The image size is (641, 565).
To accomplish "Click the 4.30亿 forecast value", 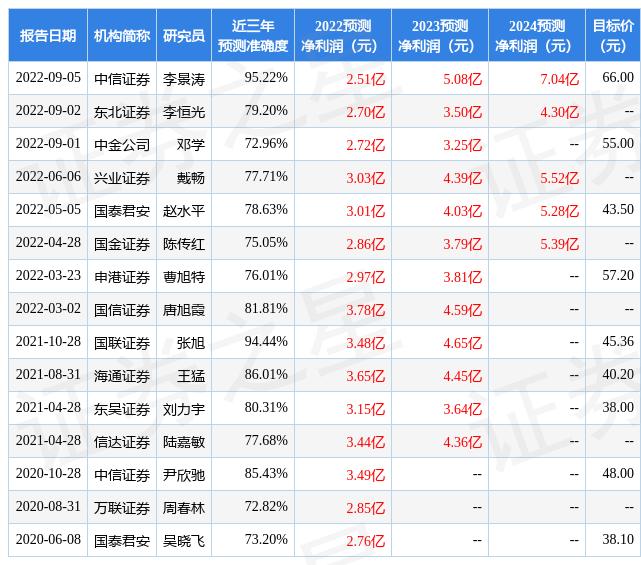I will point(560,112).
